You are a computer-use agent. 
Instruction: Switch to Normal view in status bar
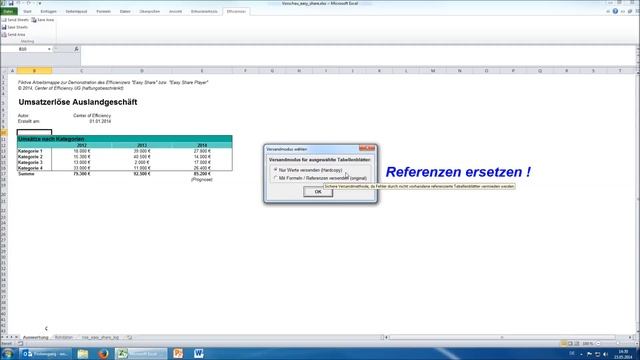coord(564,344)
